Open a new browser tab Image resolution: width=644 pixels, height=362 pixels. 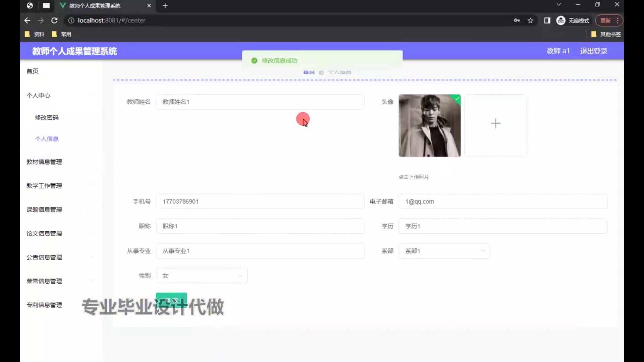tap(165, 6)
